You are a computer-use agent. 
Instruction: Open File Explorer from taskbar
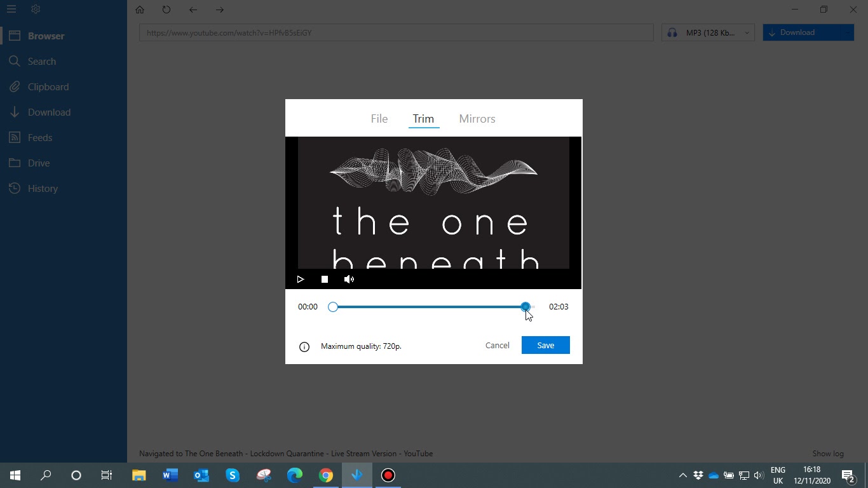[x=139, y=475]
